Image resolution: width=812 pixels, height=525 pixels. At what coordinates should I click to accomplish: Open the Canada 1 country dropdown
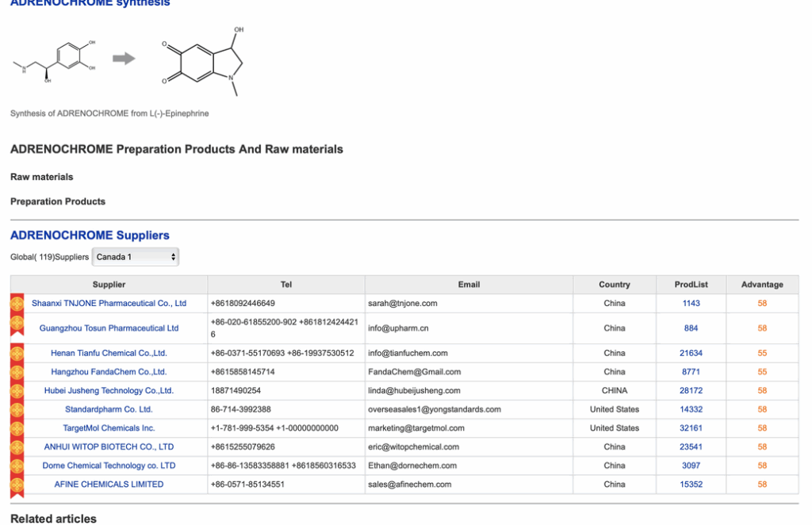click(135, 257)
